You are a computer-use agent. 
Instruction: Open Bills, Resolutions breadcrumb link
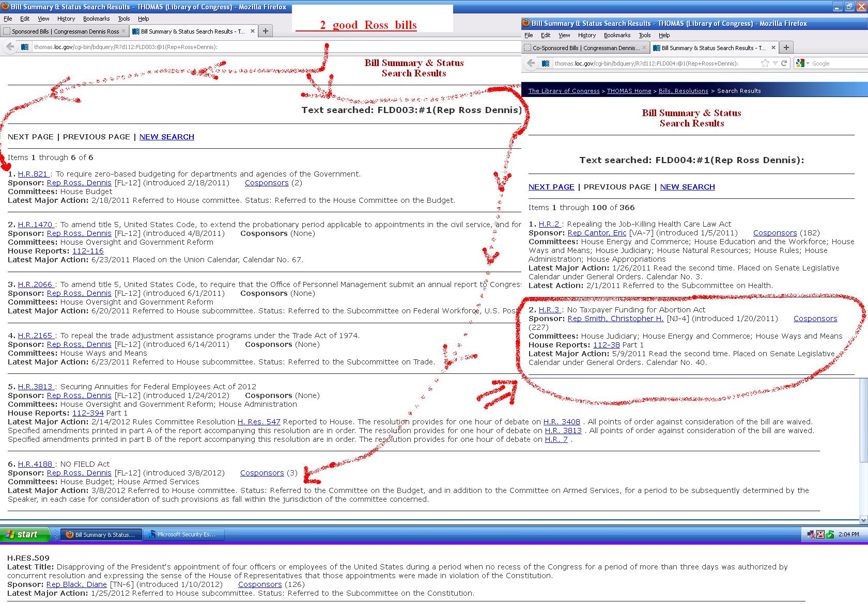coord(683,91)
